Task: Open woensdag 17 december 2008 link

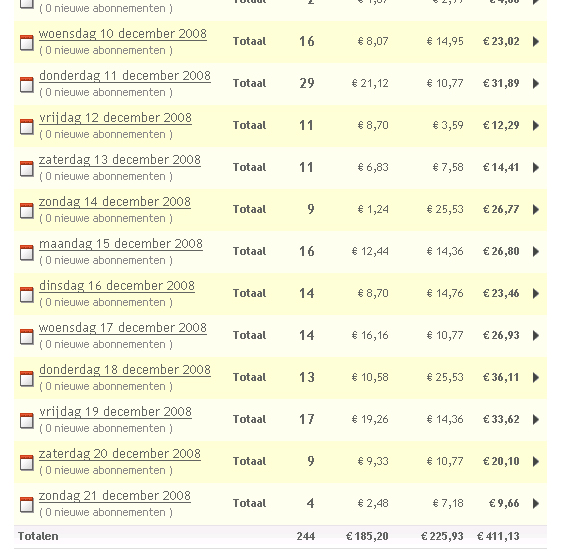Action: 123,328
